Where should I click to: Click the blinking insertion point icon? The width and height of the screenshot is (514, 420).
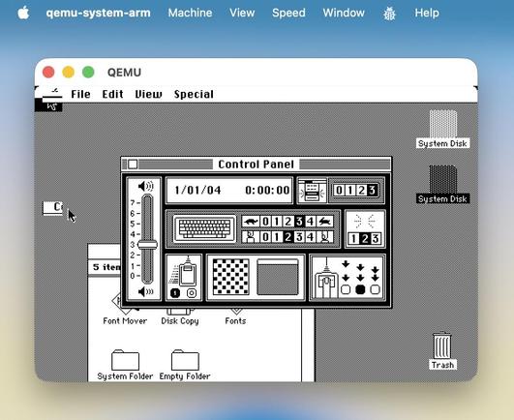pos(365,222)
